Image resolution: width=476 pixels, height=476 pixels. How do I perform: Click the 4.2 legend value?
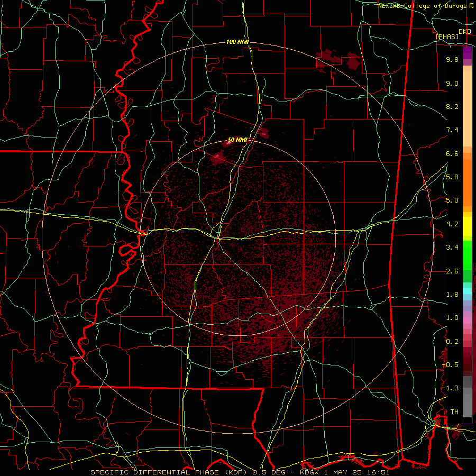click(x=452, y=224)
